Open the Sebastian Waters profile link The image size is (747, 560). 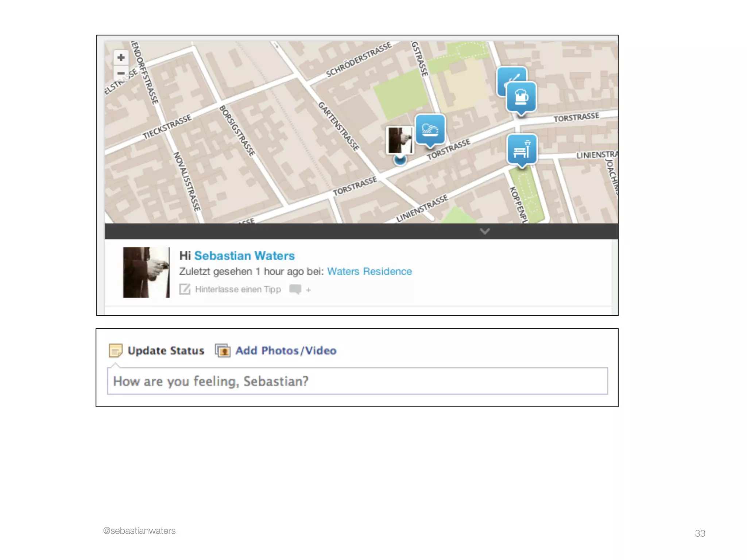coord(244,256)
